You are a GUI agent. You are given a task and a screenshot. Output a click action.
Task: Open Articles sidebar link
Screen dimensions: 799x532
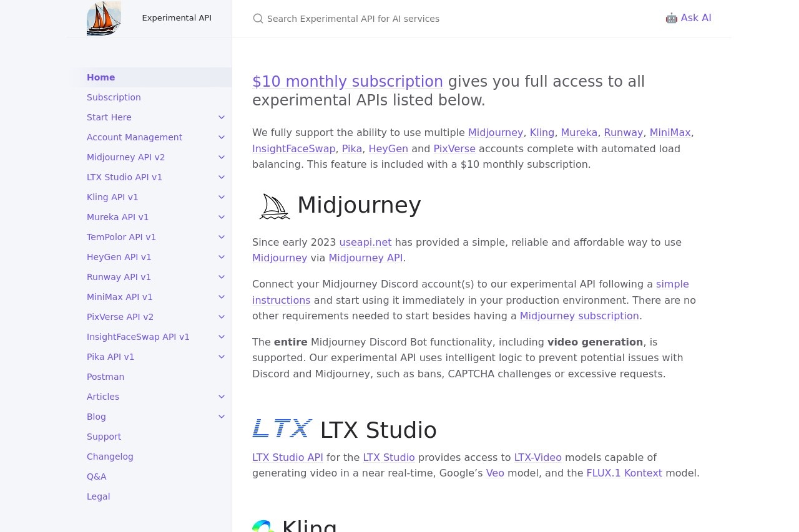click(103, 397)
